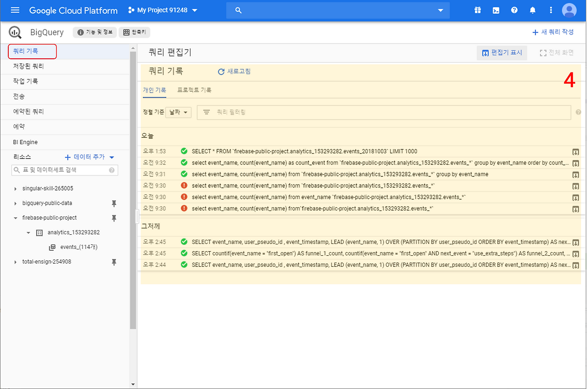Open the SELECT * FROM events_20181003 query
The image size is (588, 389).
305,152
